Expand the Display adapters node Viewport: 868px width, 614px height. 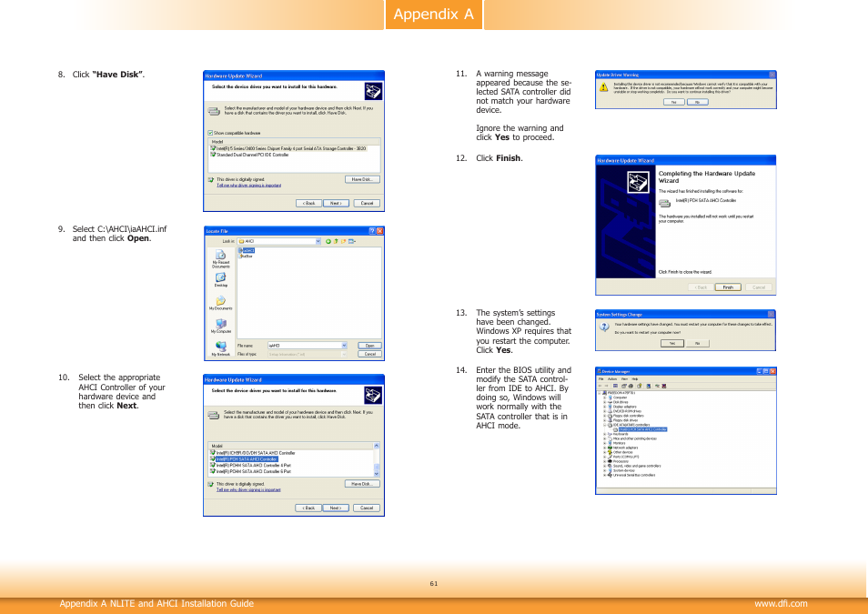coord(604,407)
